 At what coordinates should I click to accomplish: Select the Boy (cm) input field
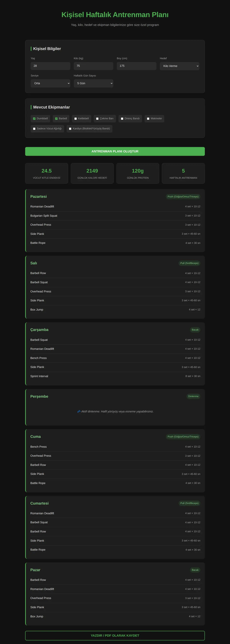point(137,66)
